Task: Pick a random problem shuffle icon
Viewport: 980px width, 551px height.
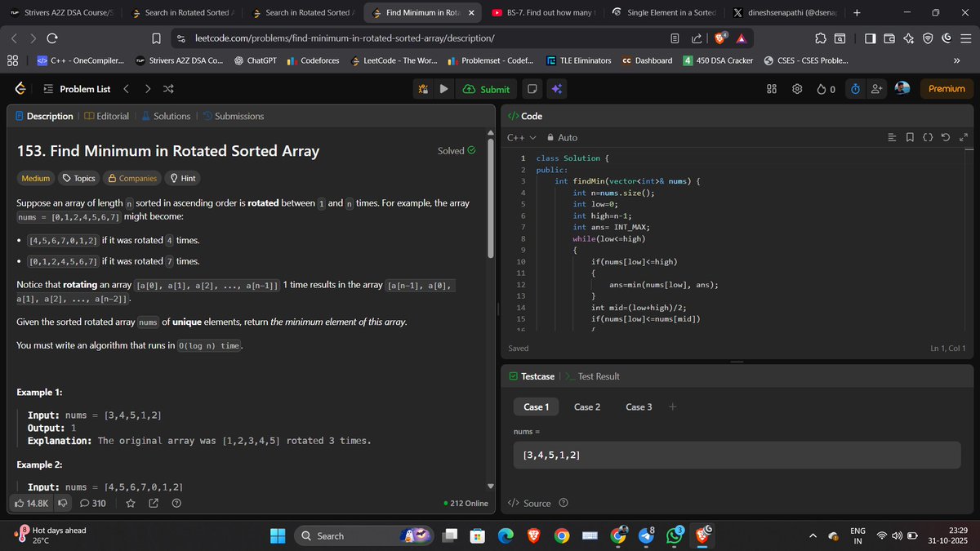Action: point(168,88)
